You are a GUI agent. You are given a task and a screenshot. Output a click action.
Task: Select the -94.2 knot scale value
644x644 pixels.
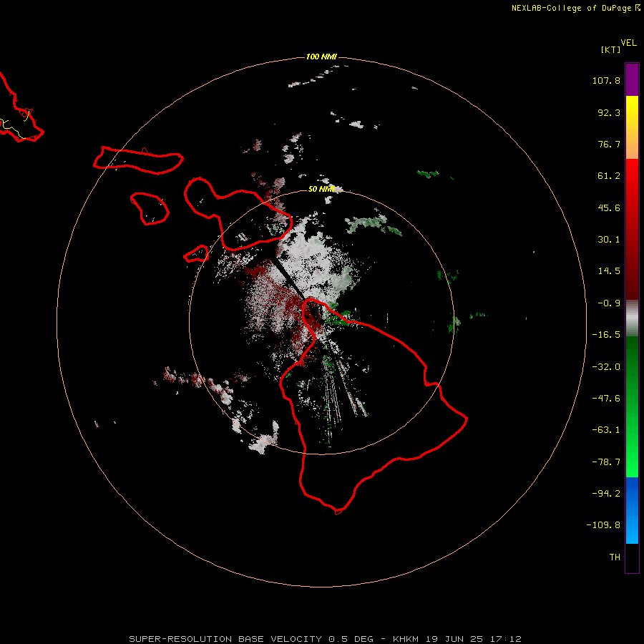(606, 494)
